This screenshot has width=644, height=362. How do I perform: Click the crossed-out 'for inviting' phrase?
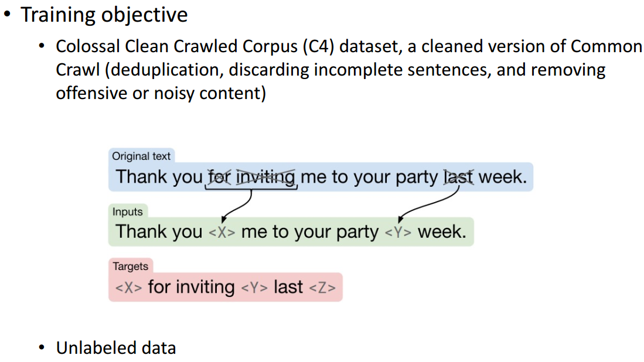(x=251, y=177)
